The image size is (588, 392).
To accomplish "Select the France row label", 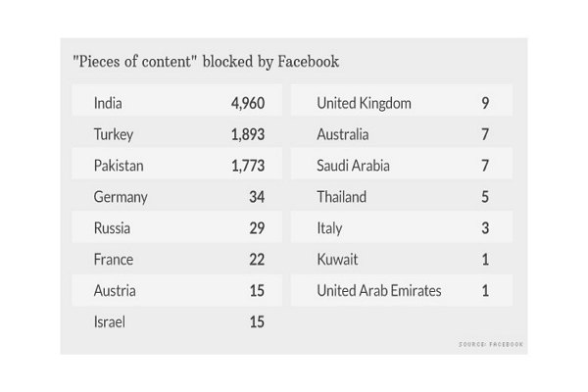I will click(114, 260).
